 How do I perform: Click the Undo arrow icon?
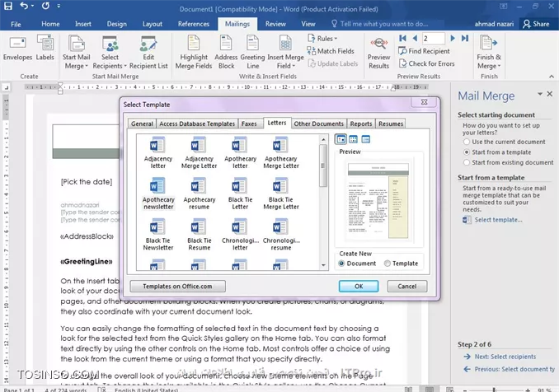tap(24, 6)
